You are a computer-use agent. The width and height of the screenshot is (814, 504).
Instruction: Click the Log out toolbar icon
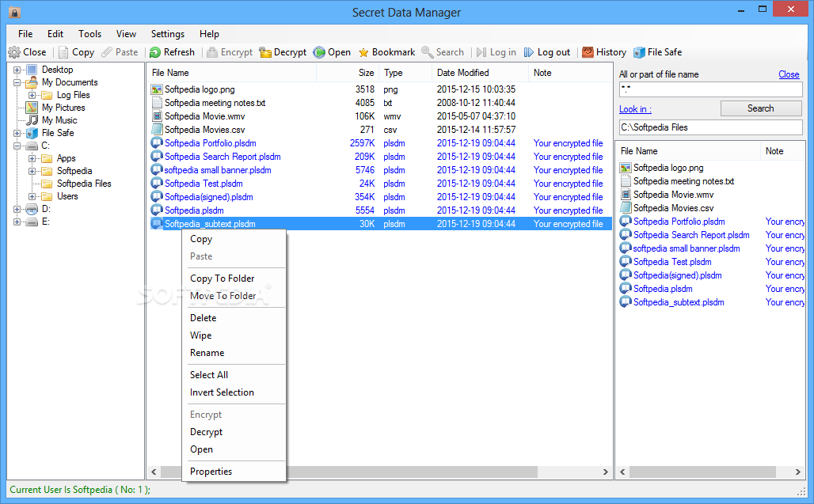tap(528, 52)
